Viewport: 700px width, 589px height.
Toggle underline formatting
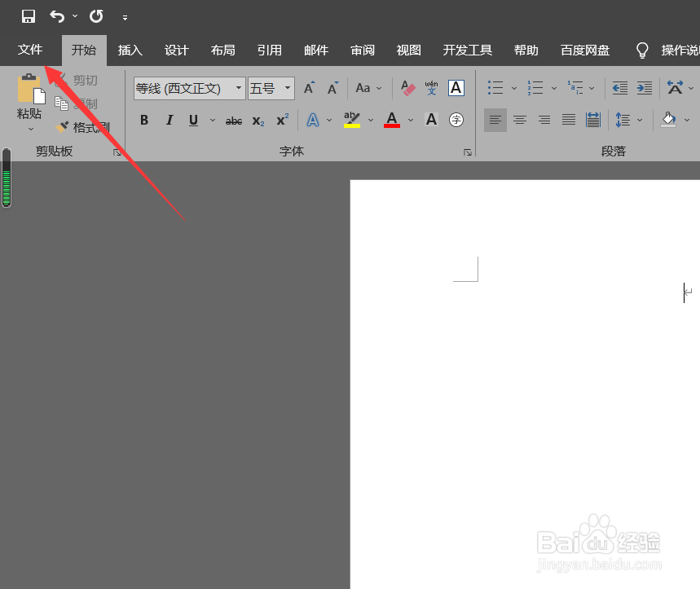click(193, 120)
